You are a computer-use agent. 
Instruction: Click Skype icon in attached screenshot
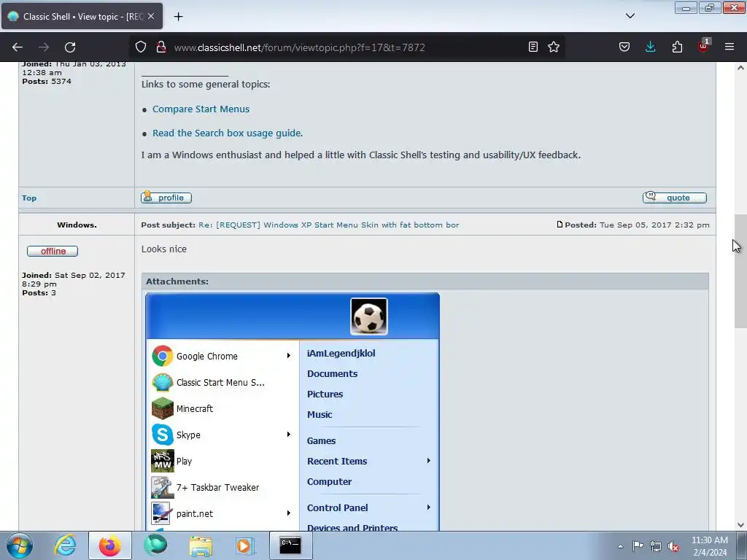(x=163, y=435)
